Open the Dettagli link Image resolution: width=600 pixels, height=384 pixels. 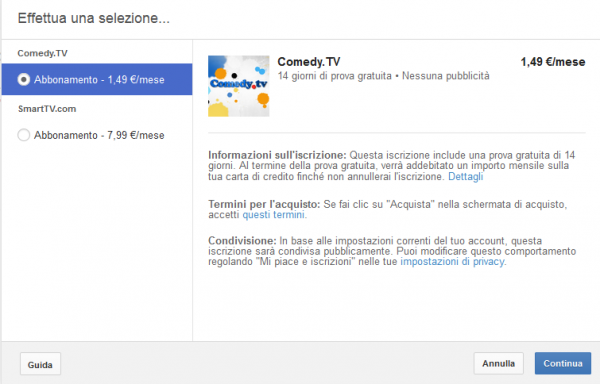click(x=465, y=177)
